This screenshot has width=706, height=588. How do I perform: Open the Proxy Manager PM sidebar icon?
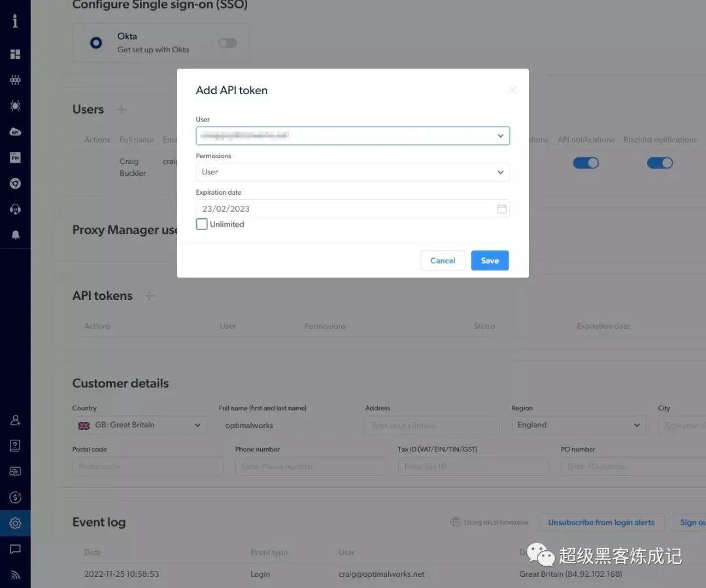point(16,157)
